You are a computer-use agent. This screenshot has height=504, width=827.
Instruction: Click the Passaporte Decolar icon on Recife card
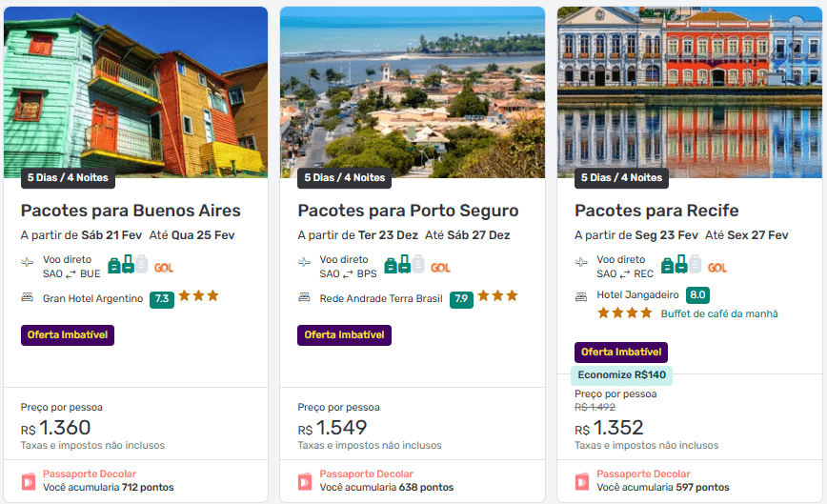(581, 481)
